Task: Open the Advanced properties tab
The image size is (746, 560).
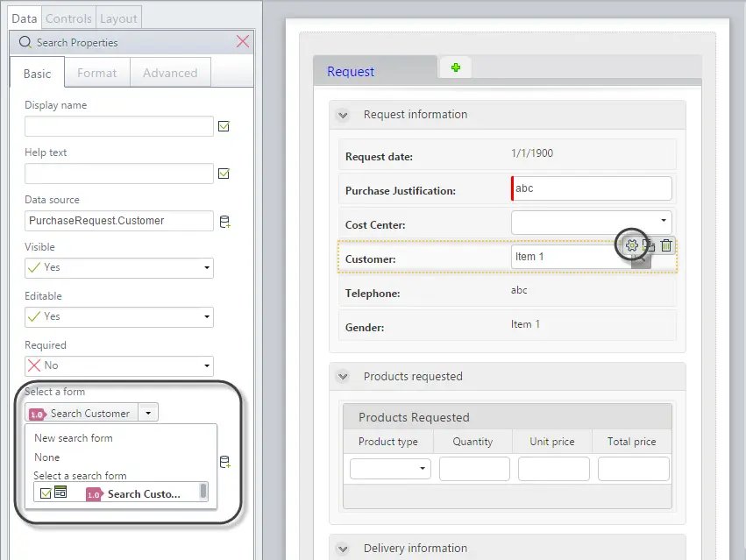Action: [170, 73]
